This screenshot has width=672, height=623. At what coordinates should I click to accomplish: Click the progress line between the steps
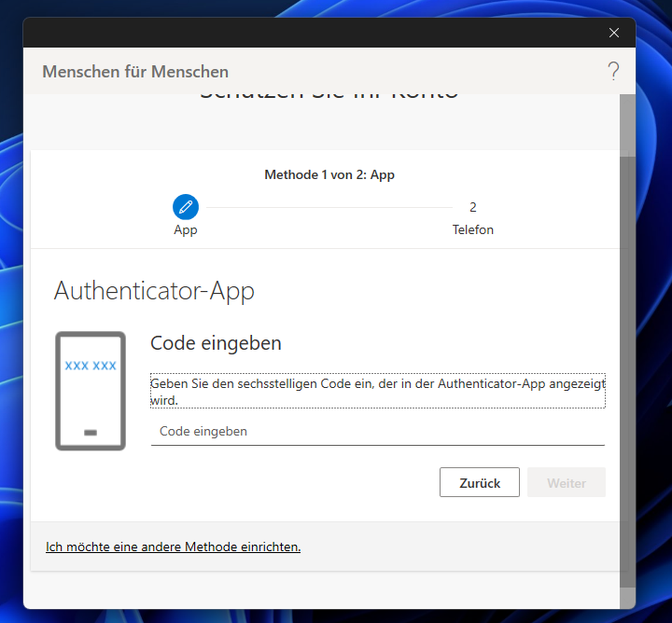327,207
